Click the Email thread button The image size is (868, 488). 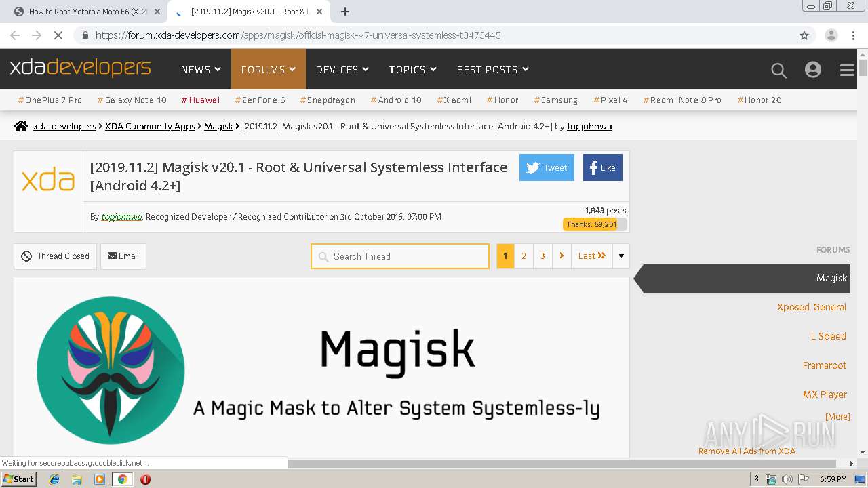[x=123, y=256]
